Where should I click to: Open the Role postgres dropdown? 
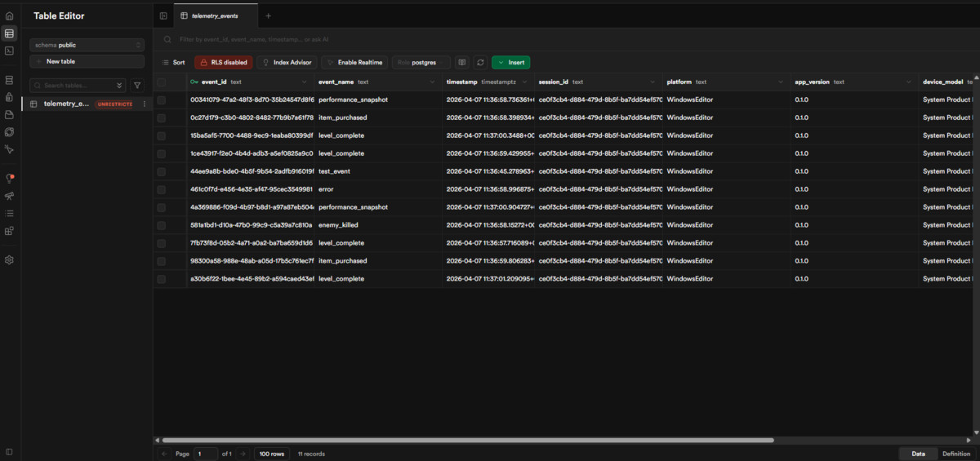pyautogui.click(x=421, y=62)
